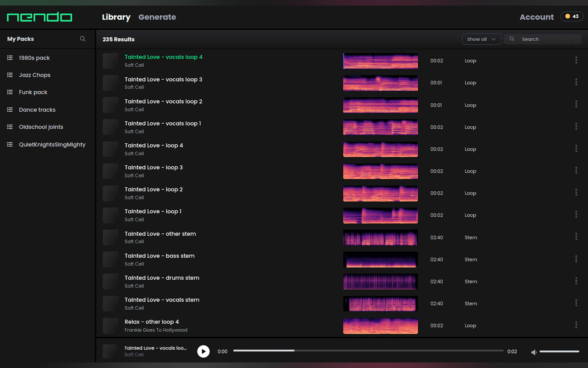Click the list icon beside Jazz Chops

[10, 75]
